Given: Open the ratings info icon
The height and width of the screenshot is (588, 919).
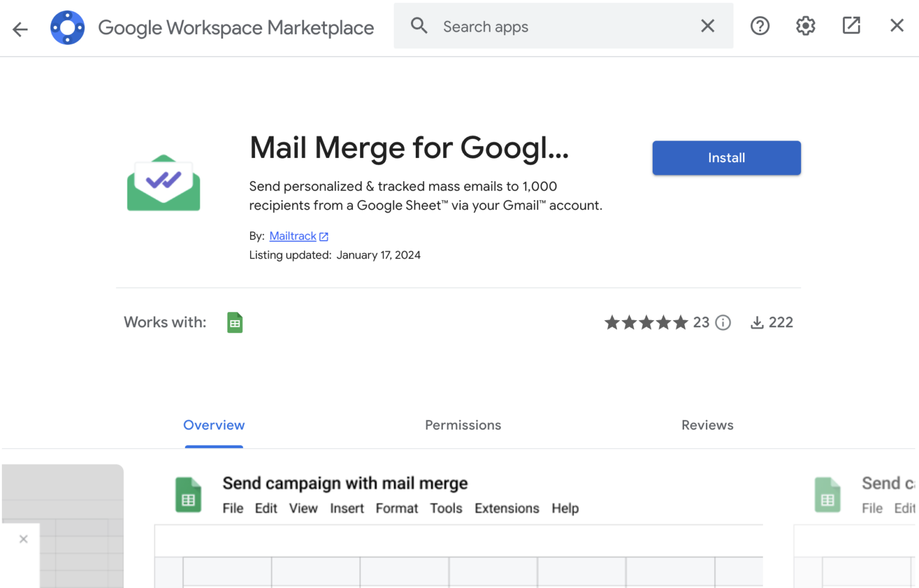Looking at the screenshot, I should click(x=723, y=322).
